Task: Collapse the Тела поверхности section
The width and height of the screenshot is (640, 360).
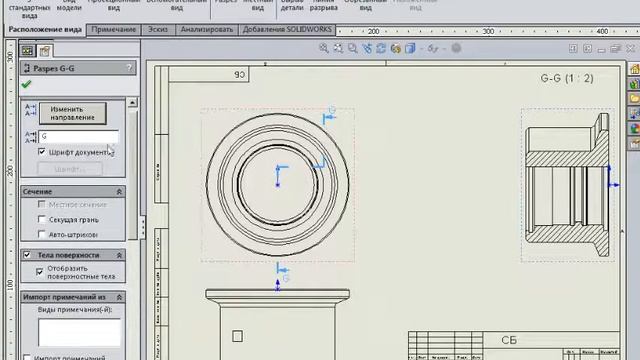Action: pyautogui.click(x=119, y=255)
